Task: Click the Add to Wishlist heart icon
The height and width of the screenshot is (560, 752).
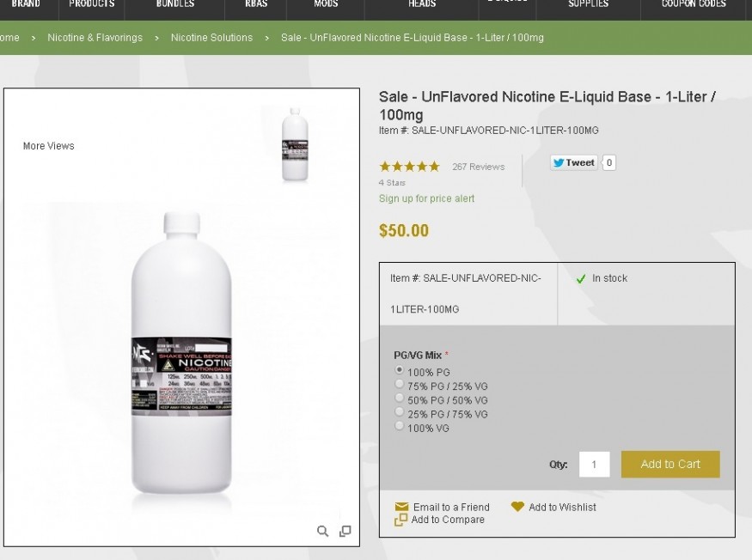Action: pyautogui.click(x=517, y=507)
